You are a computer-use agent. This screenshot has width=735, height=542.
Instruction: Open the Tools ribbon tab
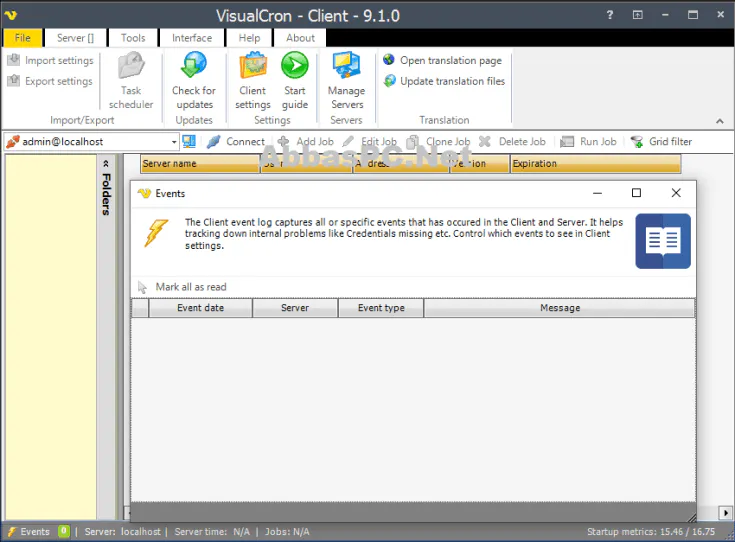(x=133, y=38)
